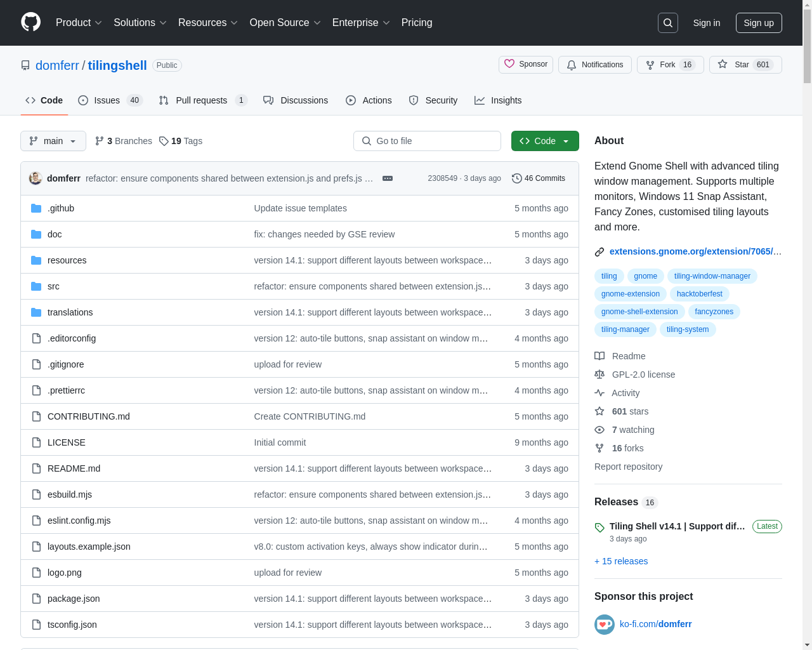812x650 pixels.
Task: Expand the green Code dropdown button
Action: (545, 141)
